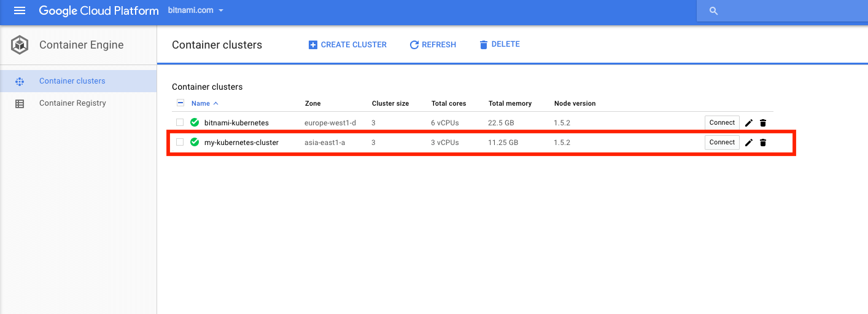Click the 6 vCPUs cell

[x=445, y=123]
